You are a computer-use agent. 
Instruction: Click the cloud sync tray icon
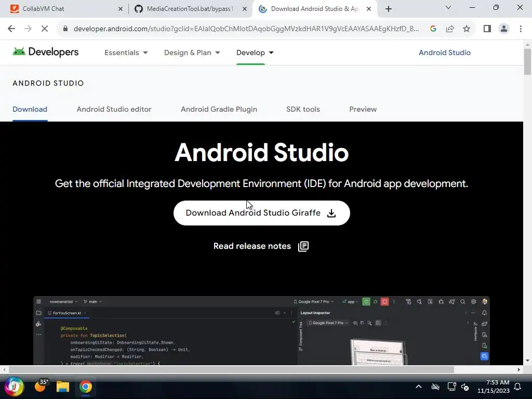tap(435, 387)
